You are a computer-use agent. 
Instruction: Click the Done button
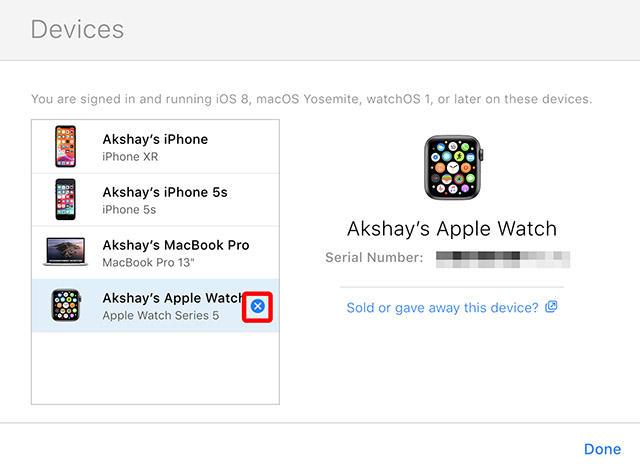602,449
